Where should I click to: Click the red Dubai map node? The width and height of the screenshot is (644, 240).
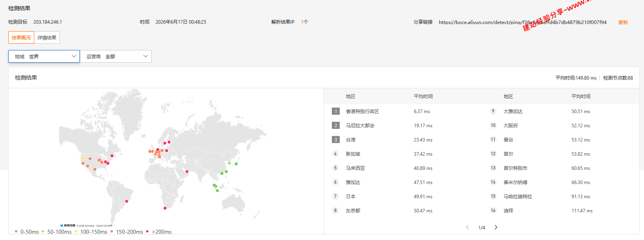coord(187,171)
